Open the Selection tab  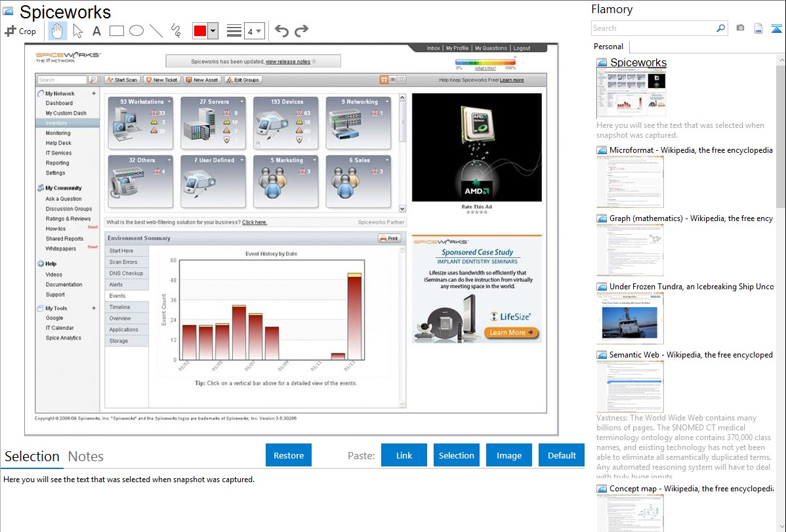click(x=32, y=457)
